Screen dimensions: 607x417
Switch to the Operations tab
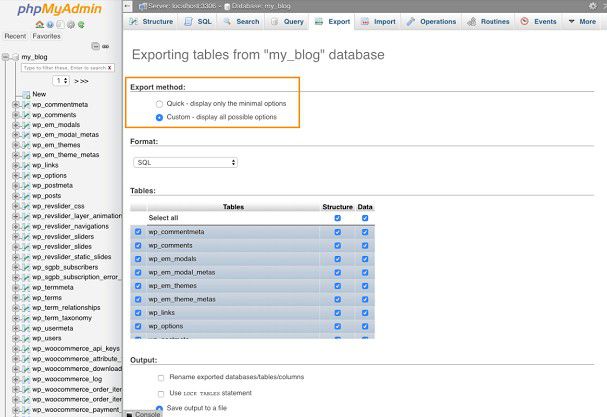[431, 22]
